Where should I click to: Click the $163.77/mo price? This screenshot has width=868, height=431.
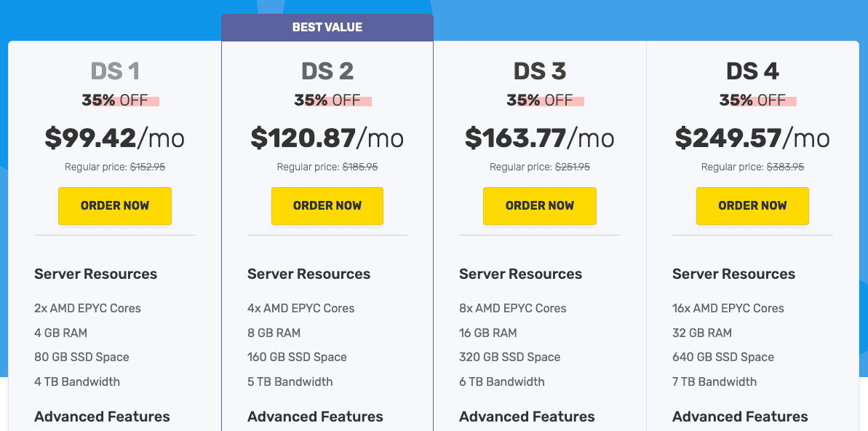540,138
